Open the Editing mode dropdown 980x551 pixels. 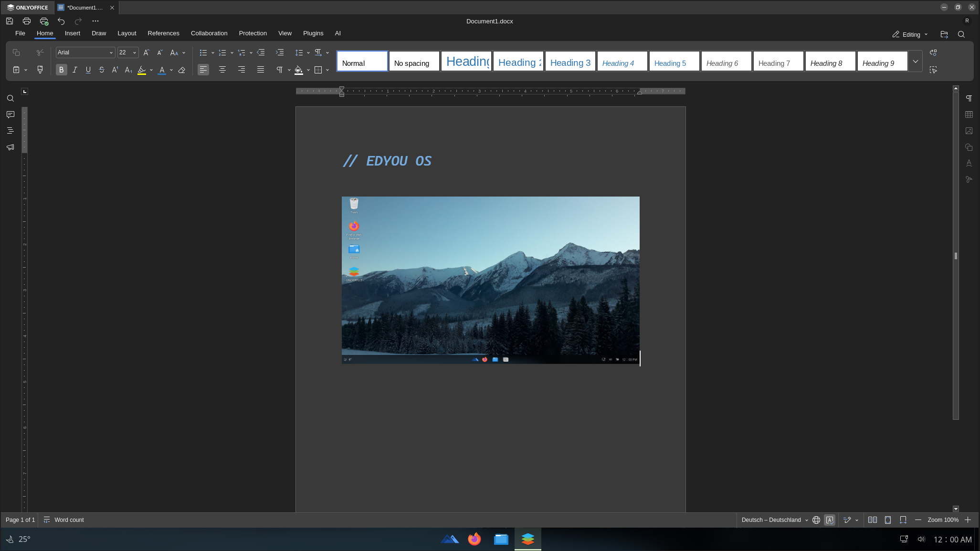pos(910,34)
